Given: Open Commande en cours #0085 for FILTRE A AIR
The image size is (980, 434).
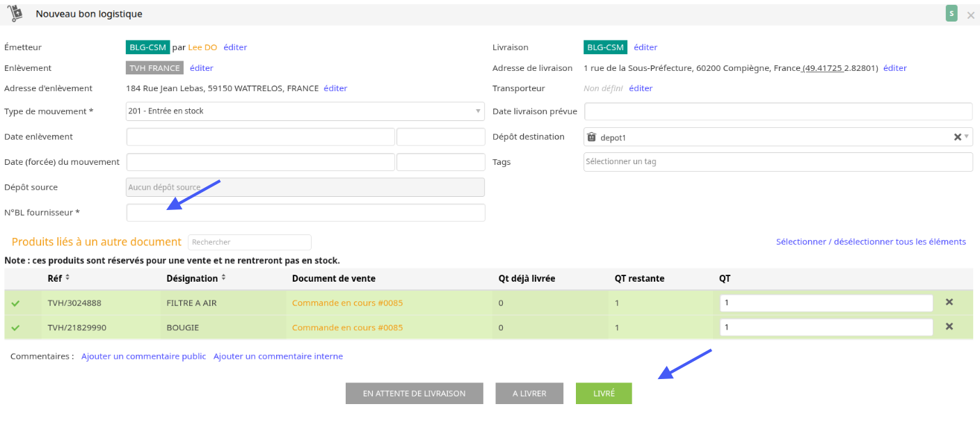Looking at the screenshot, I should tap(347, 303).
